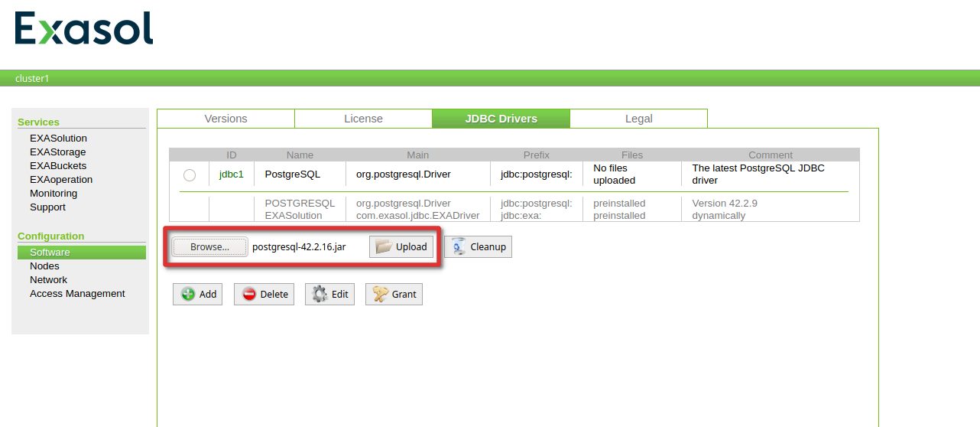Click the Comment column header
This screenshot has width=980, height=427.
(x=770, y=155)
